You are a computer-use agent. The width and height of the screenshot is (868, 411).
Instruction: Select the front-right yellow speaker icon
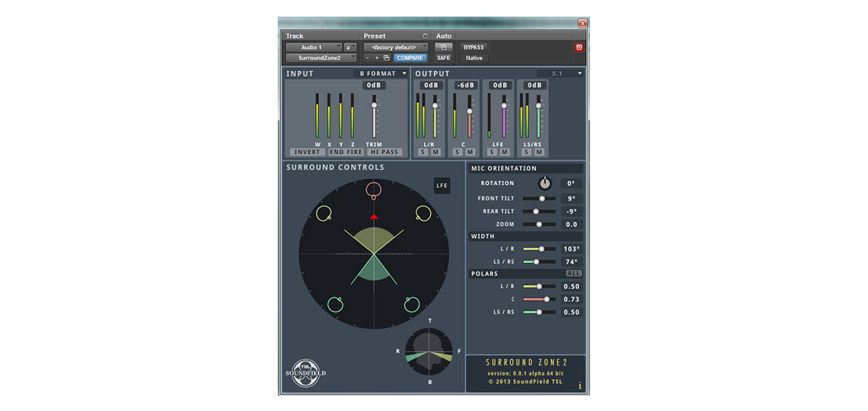(423, 213)
